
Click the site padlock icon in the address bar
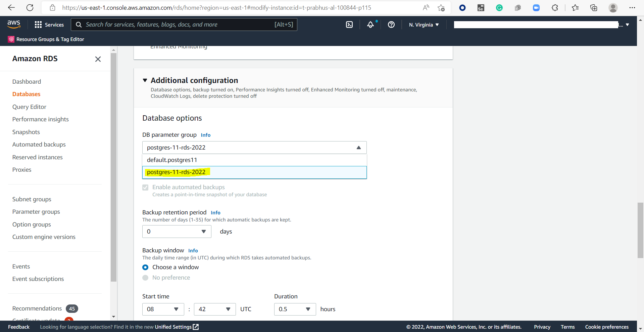pyautogui.click(x=52, y=7)
